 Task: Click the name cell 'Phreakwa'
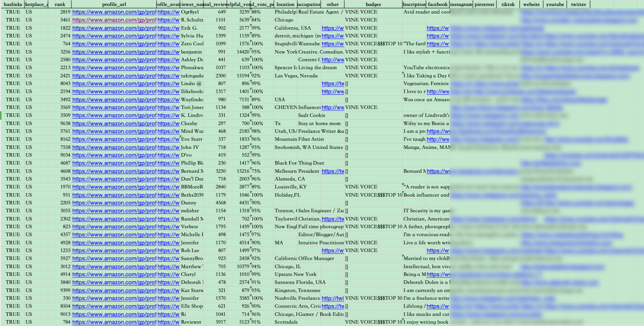tap(192, 67)
